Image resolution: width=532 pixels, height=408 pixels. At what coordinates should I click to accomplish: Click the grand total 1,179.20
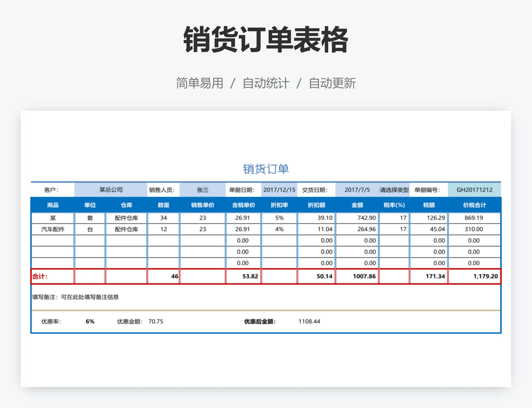coord(487,276)
